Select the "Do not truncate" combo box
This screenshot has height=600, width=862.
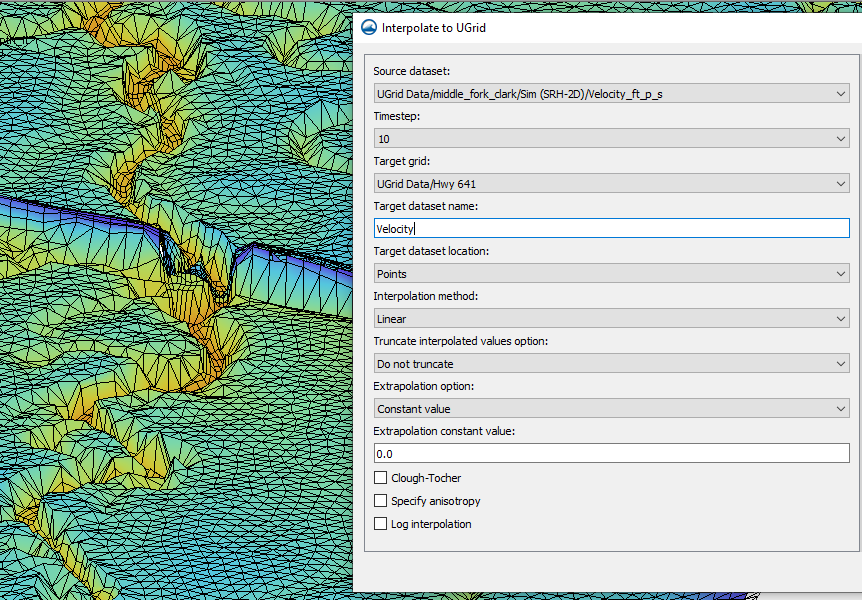click(611, 363)
